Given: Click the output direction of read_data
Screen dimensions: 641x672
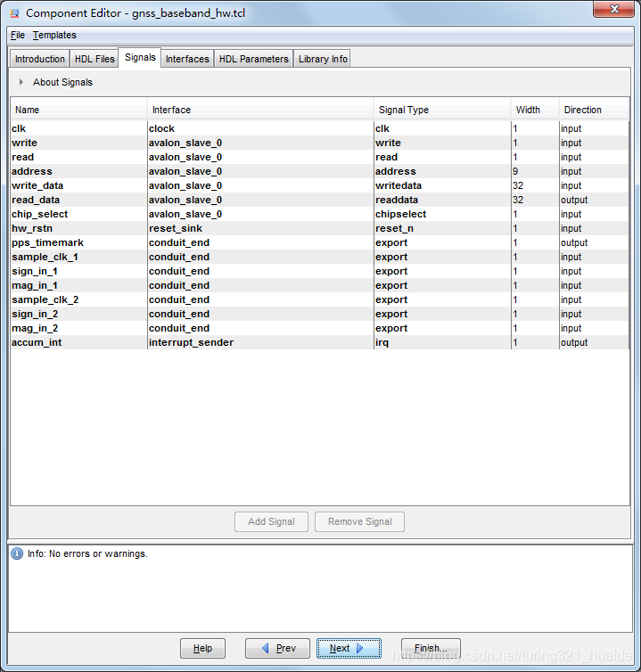Looking at the screenshot, I should point(594,200).
